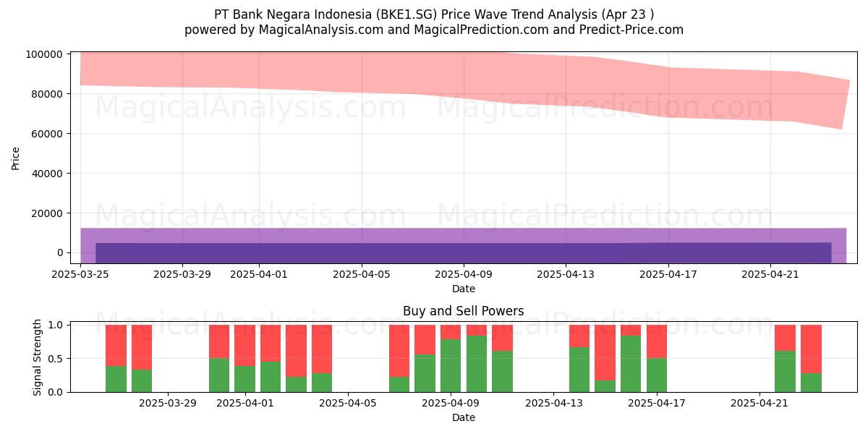This screenshot has width=868, height=434.
Task: Click 2025-04-01 tick under Buy and Sell chart
Action: [x=246, y=404]
